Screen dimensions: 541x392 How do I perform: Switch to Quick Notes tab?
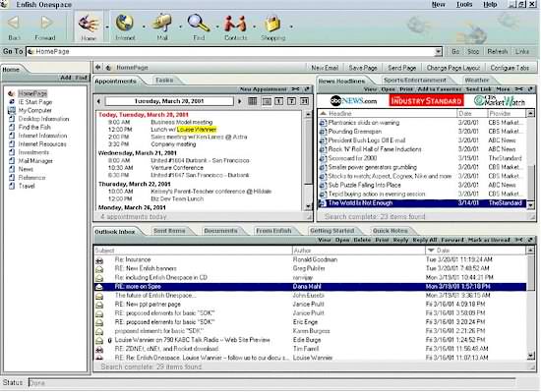point(391,231)
